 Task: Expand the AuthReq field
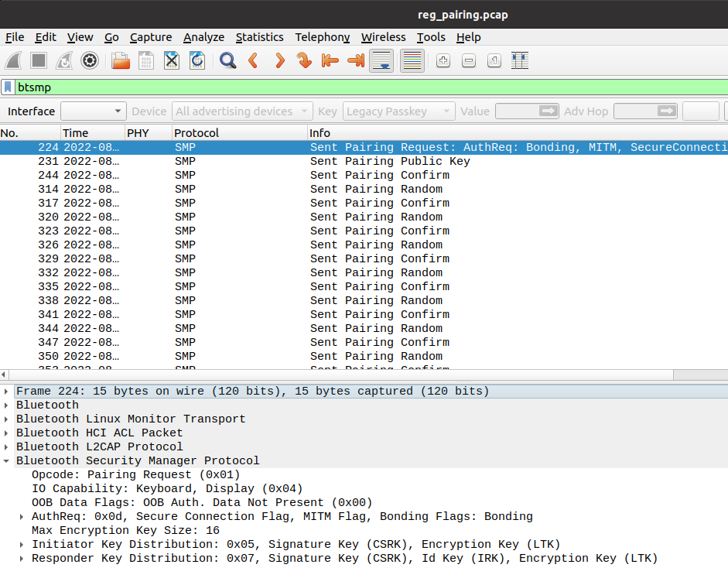pyautogui.click(x=22, y=517)
